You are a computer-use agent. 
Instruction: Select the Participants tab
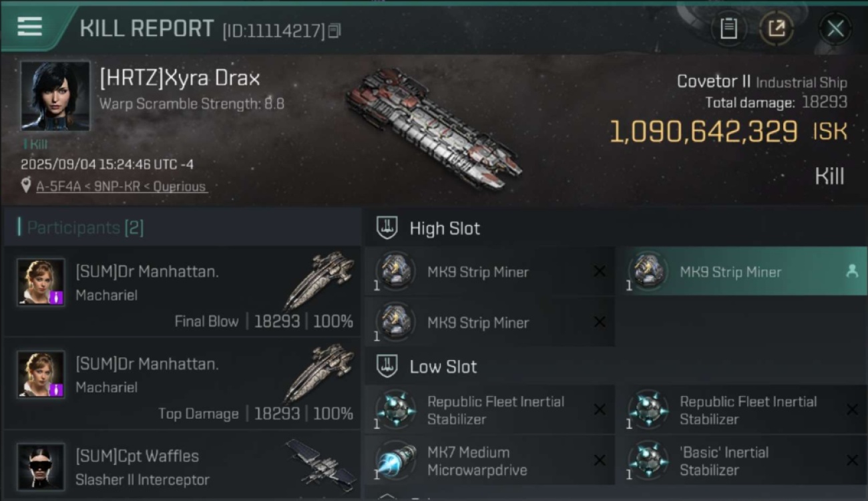tap(81, 228)
